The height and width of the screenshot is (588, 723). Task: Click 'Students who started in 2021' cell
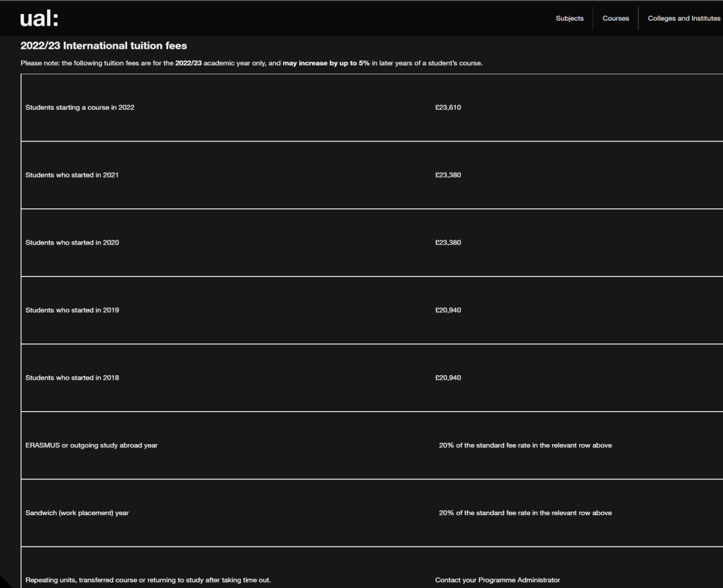[x=72, y=175]
